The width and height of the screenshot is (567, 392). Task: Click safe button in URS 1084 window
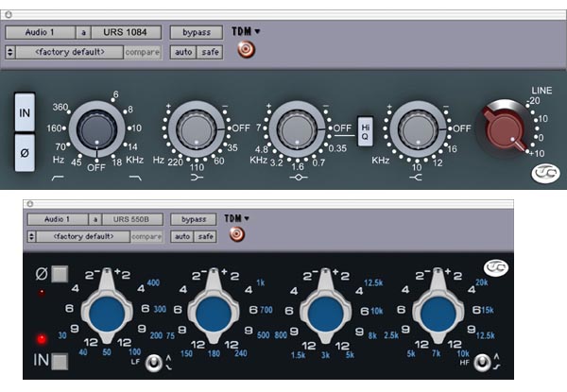click(210, 52)
